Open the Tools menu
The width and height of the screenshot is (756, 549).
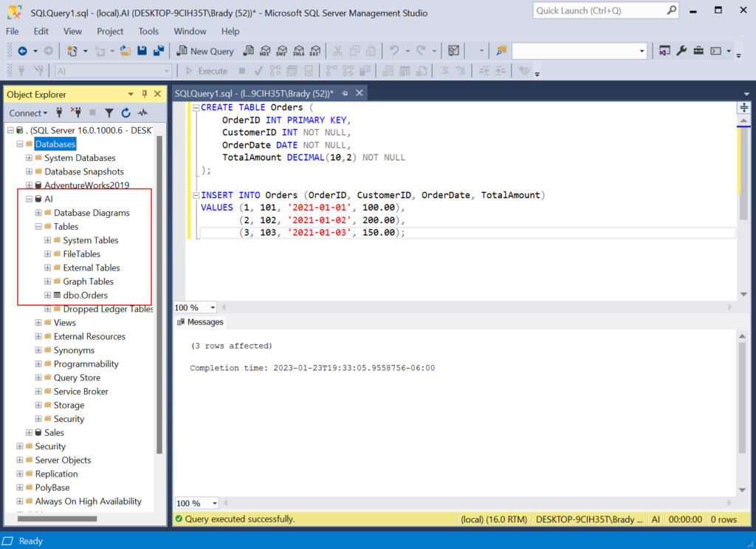148,31
